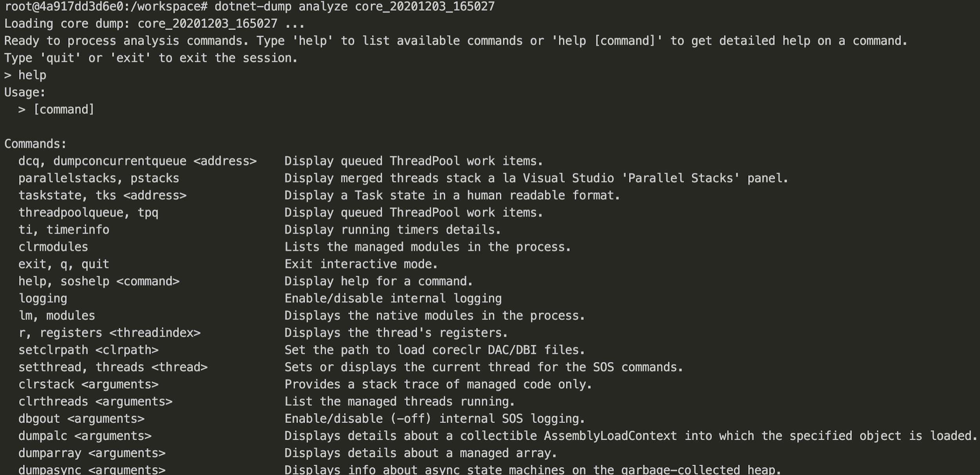
Task: Click the 'threadpoolqueue, tpq' command name
Action: (89, 213)
